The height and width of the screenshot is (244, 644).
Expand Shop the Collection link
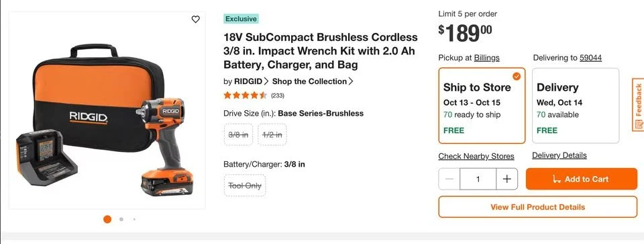313,81
